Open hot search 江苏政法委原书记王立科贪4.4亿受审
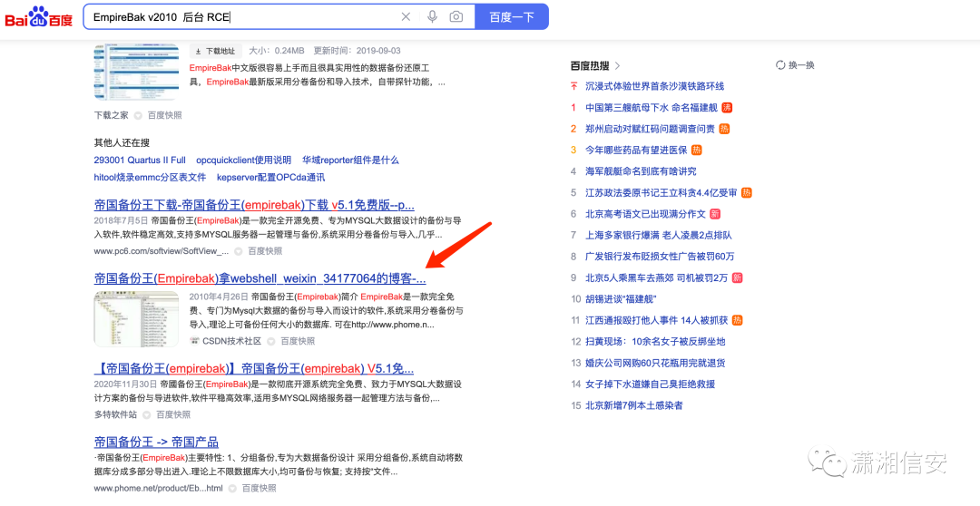The image size is (980, 506). coord(661,192)
